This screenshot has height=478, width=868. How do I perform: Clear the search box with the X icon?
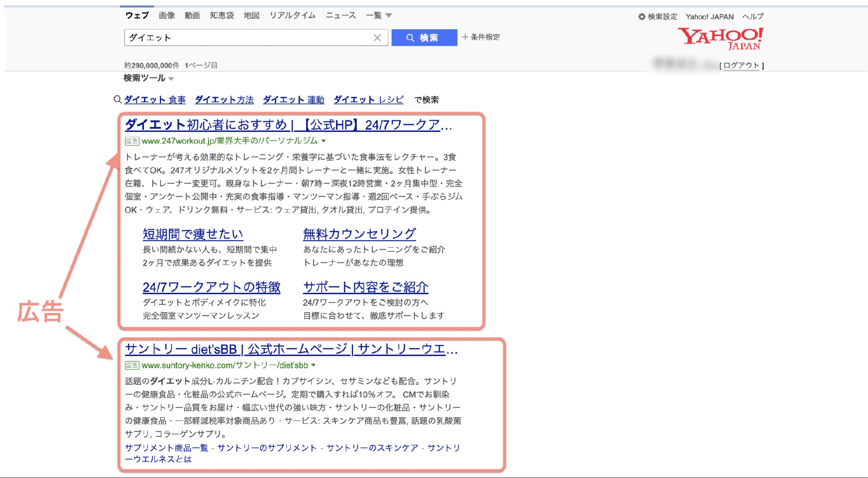[377, 38]
